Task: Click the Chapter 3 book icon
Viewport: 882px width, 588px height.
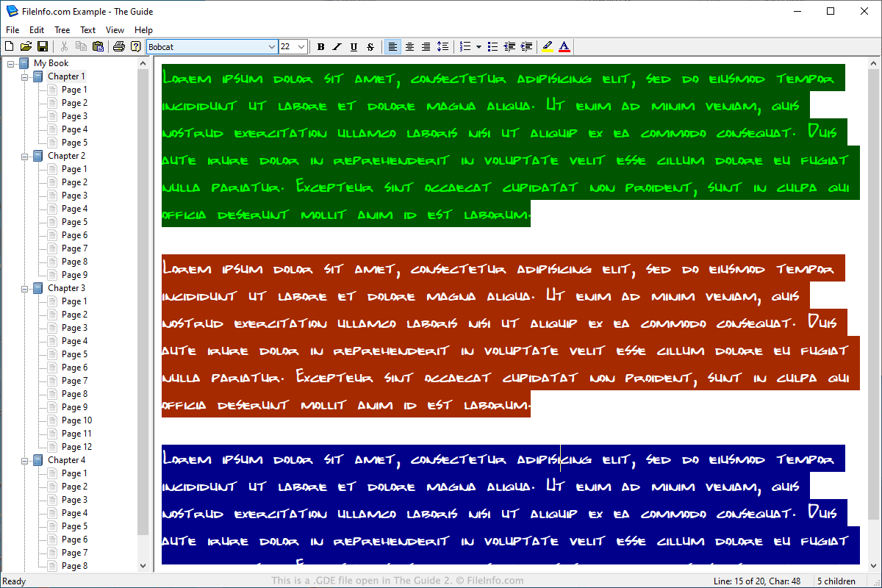Action: (x=38, y=288)
